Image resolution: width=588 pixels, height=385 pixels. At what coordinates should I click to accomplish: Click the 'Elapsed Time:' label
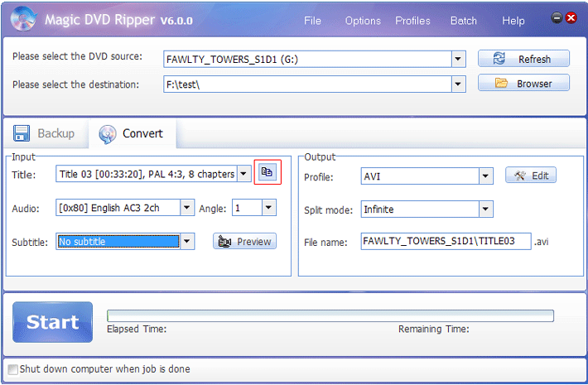coord(137,330)
